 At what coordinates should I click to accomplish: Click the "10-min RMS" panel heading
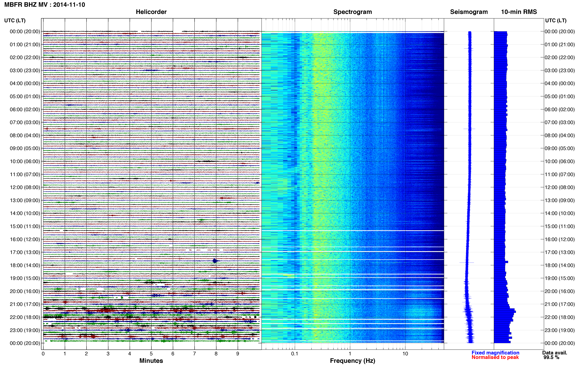click(519, 12)
